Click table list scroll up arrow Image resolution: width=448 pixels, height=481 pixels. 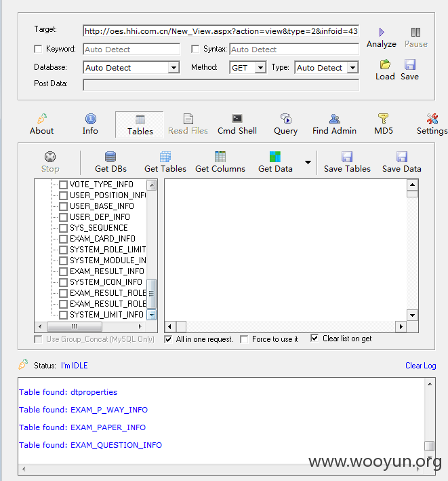[152, 185]
